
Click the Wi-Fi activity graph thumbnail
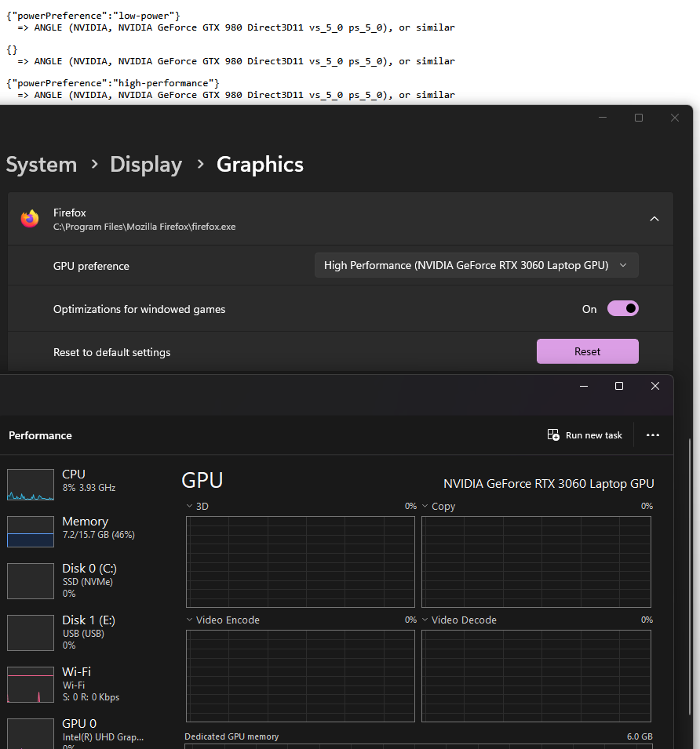click(31, 685)
